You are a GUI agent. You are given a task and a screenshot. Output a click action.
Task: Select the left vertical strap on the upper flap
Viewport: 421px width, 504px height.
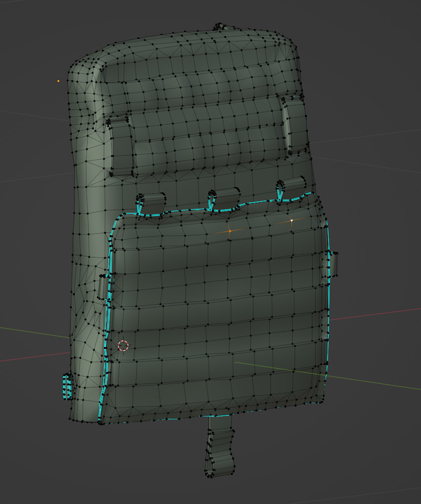click(x=120, y=147)
